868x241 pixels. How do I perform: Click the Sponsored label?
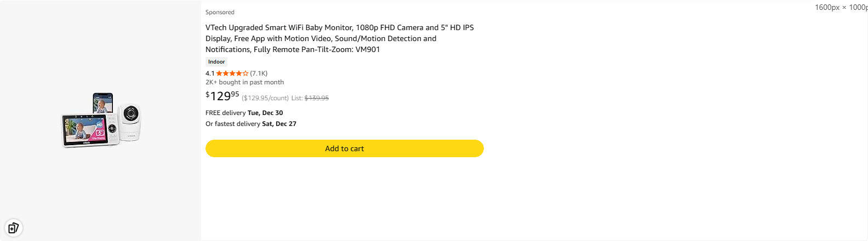(220, 12)
